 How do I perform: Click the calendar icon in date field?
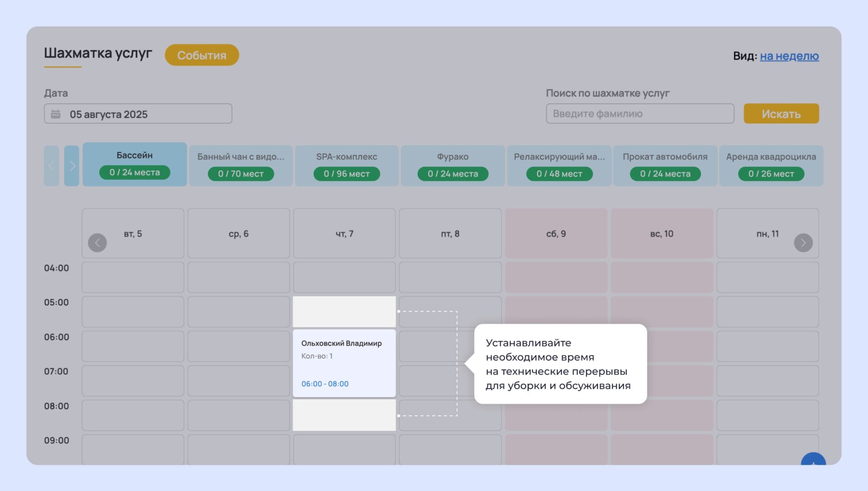[x=56, y=114]
